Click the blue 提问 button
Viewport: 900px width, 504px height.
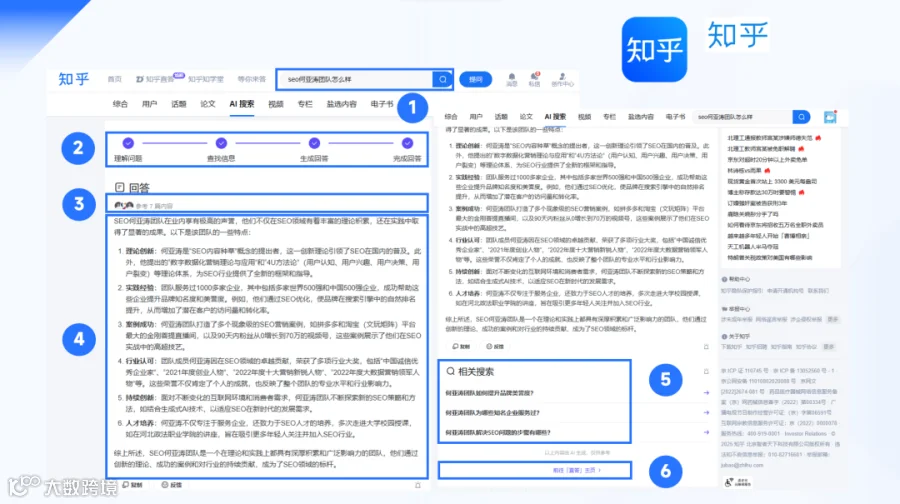[x=476, y=79]
